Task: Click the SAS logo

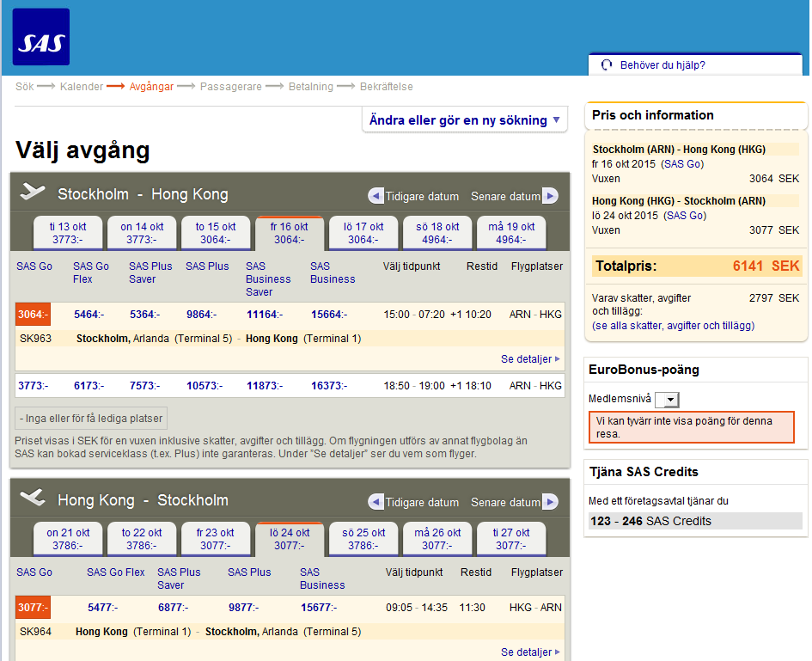Action: [41, 38]
